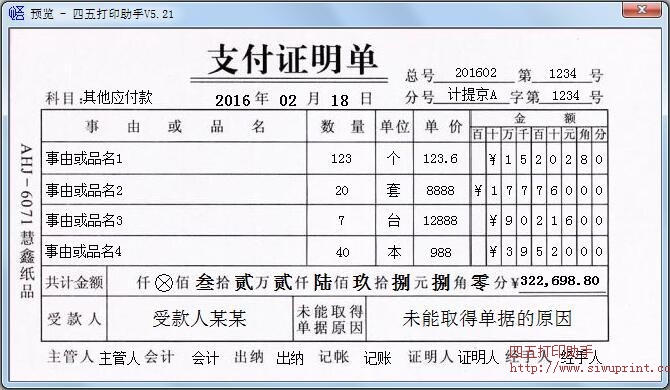Select the row entry 事由或品名2
The width and height of the screenshot is (670, 390).
tap(84, 190)
